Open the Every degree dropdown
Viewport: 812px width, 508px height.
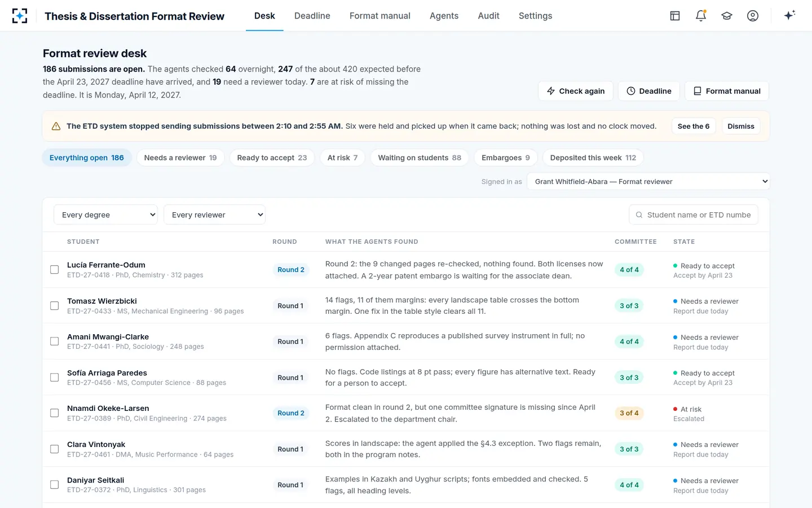[x=105, y=214]
